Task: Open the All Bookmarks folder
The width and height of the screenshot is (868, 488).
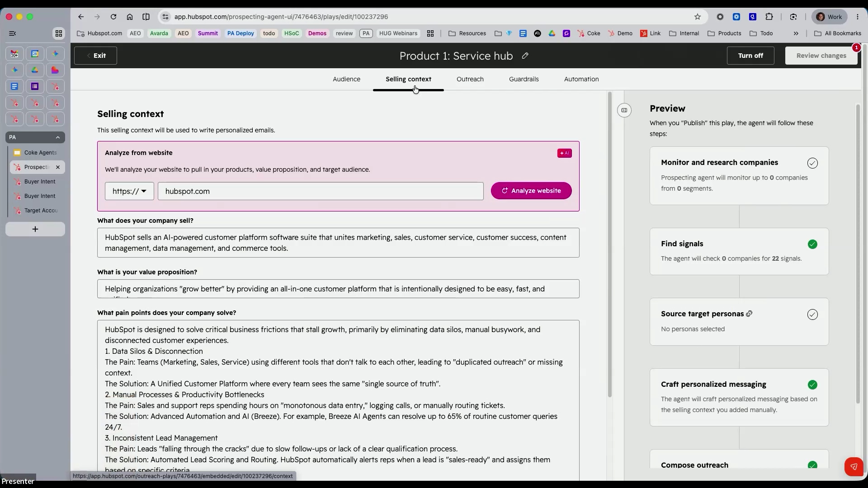Action: pyautogui.click(x=837, y=33)
